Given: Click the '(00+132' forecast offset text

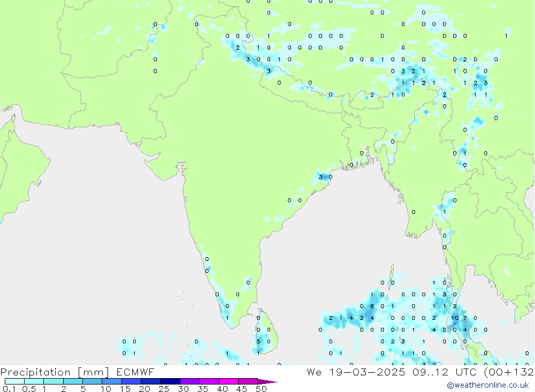Looking at the screenshot, I should 508,372.
